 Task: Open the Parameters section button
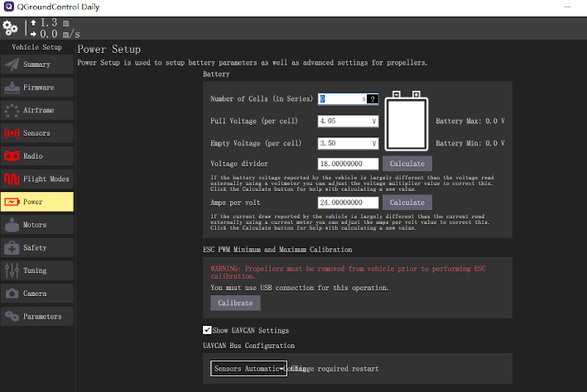(37, 317)
